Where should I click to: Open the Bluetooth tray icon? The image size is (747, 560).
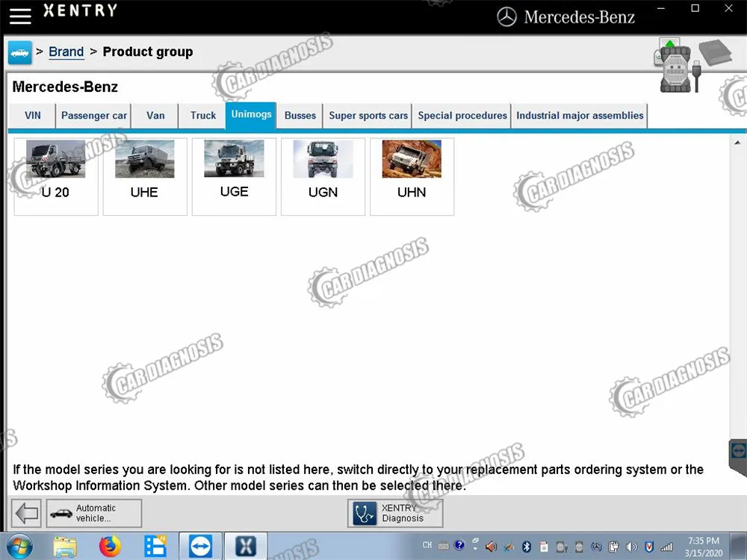[527, 547]
